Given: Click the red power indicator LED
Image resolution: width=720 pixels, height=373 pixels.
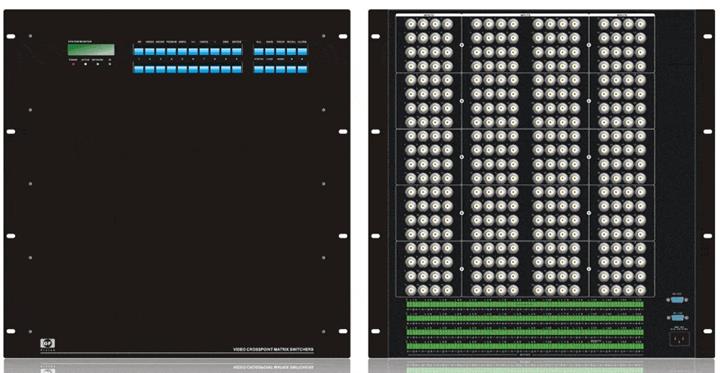Looking at the screenshot, I should point(73,64).
